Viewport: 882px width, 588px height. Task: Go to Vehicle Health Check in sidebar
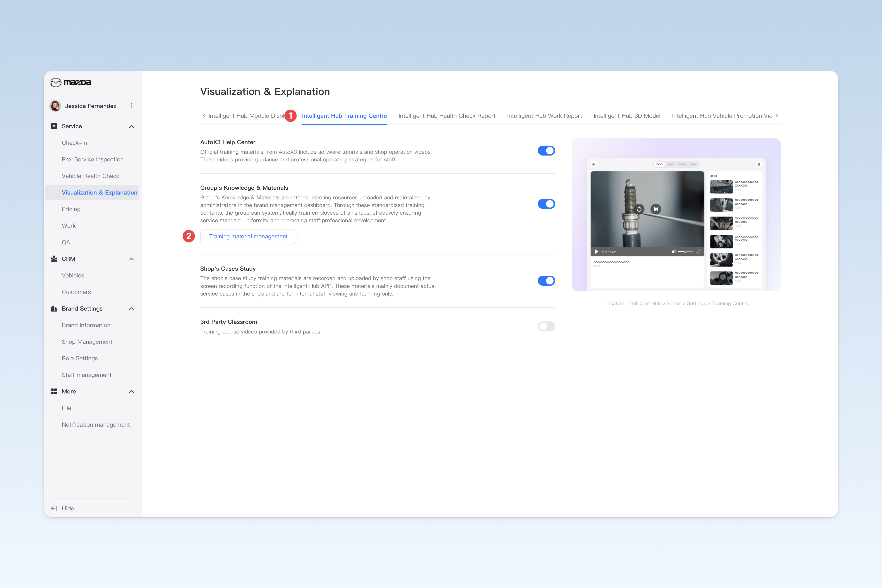pos(90,176)
